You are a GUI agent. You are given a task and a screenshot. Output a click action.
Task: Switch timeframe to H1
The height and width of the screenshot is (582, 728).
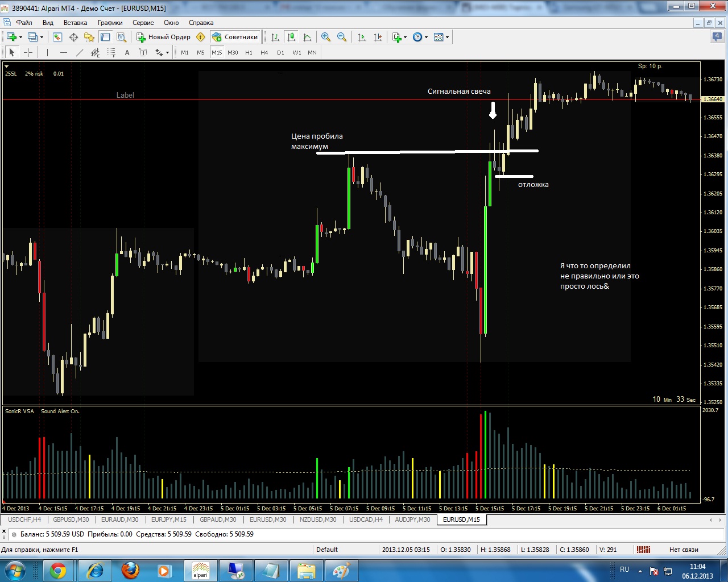click(x=249, y=52)
